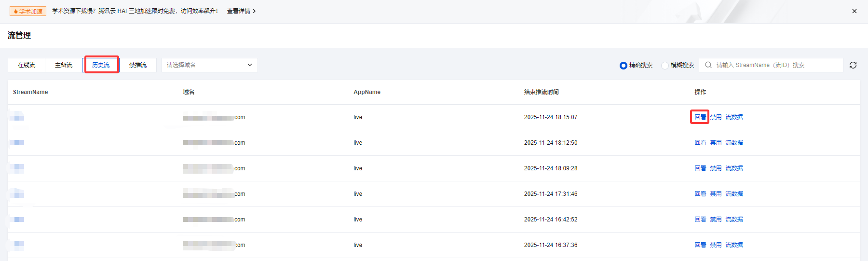Click 回看 for stream ended 17:31:46
This screenshot has height=261, width=868.
(700, 194)
